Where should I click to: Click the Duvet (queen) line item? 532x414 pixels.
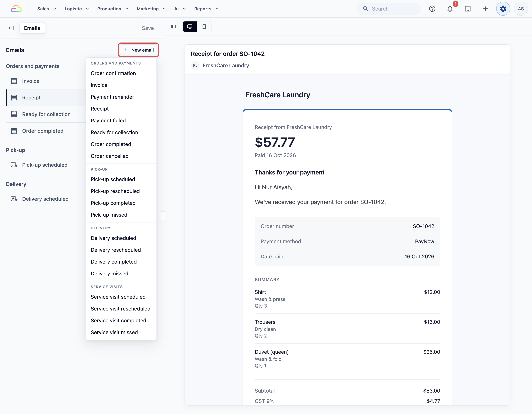click(x=347, y=359)
